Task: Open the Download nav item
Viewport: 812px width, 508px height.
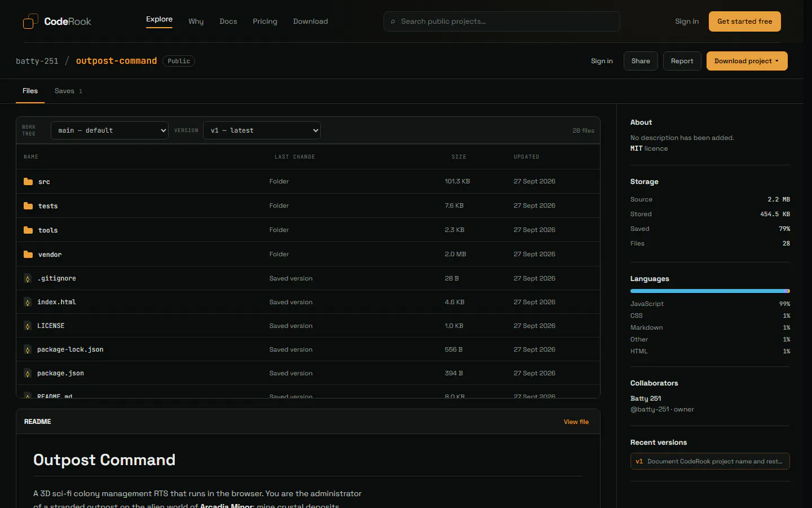Action: (311, 21)
